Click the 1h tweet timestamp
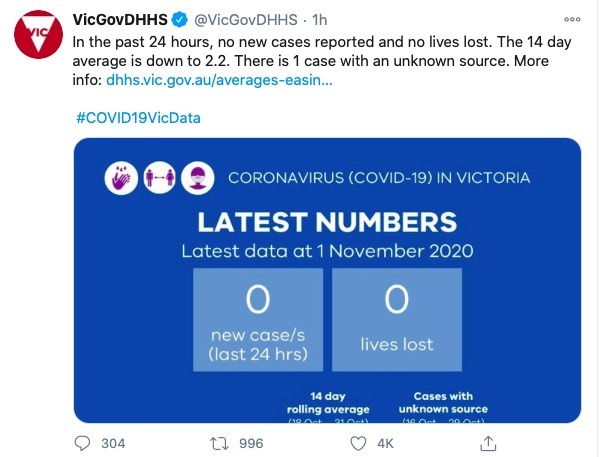612x457 pixels. click(319, 20)
